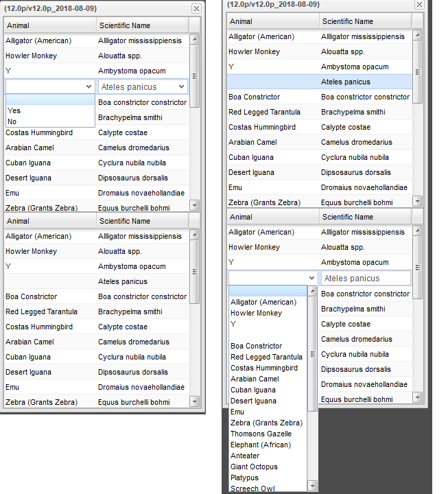Image resolution: width=448 pixels, height=494 pixels.
Task: Select Platypus from the open animal list
Action: point(245,478)
